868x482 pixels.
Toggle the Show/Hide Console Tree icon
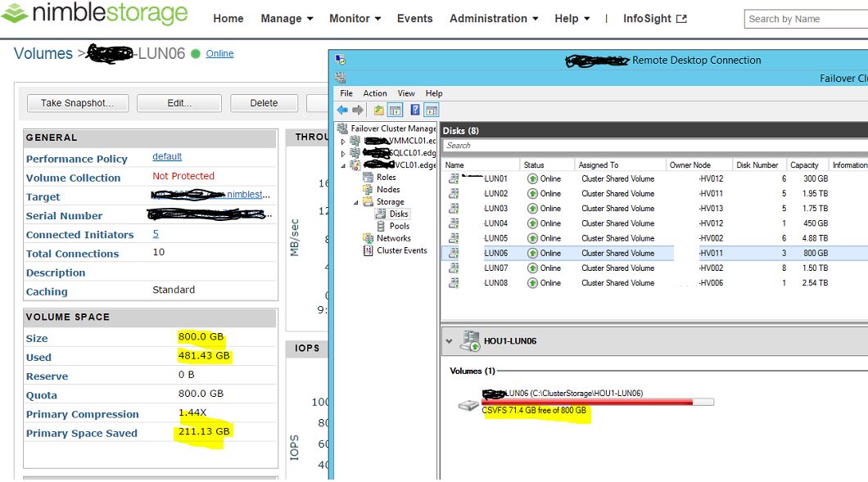pos(395,110)
